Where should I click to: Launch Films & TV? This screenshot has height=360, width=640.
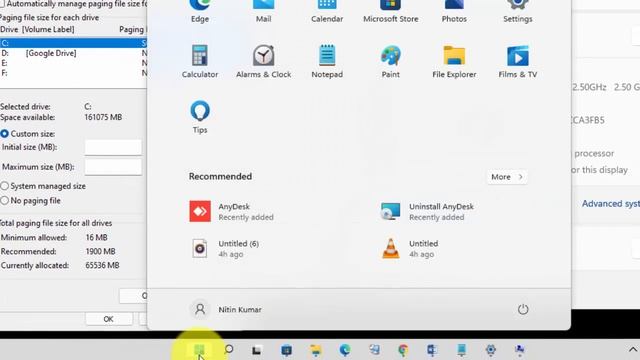pyautogui.click(x=518, y=61)
